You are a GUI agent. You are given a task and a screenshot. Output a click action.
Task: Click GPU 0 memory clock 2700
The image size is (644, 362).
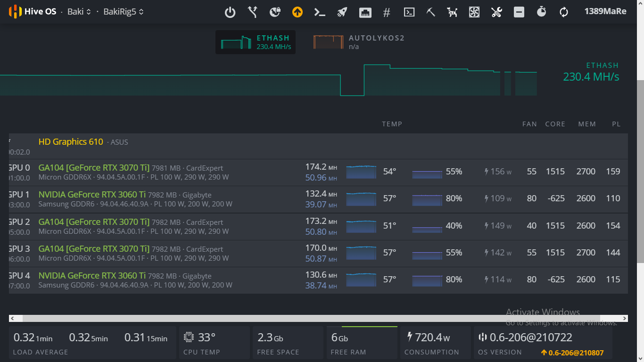click(586, 172)
